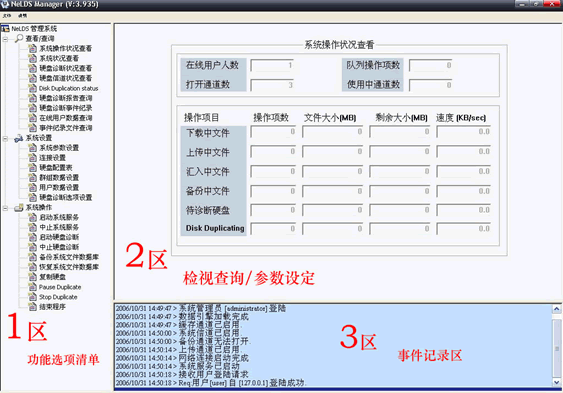The width and height of the screenshot is (563, 393).
Task: Collapse the 系统设置 tree branch
Action: (x=5, y=138)
